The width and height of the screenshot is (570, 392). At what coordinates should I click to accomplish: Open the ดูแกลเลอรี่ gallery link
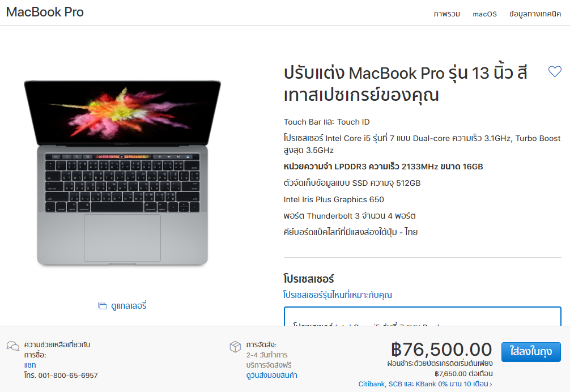[129, 306]
